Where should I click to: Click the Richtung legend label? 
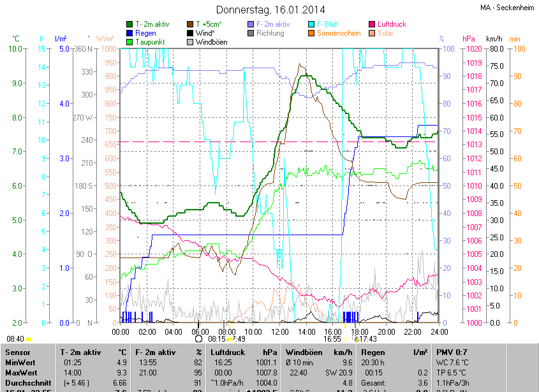pyautogui.click(x=270, y=33)
